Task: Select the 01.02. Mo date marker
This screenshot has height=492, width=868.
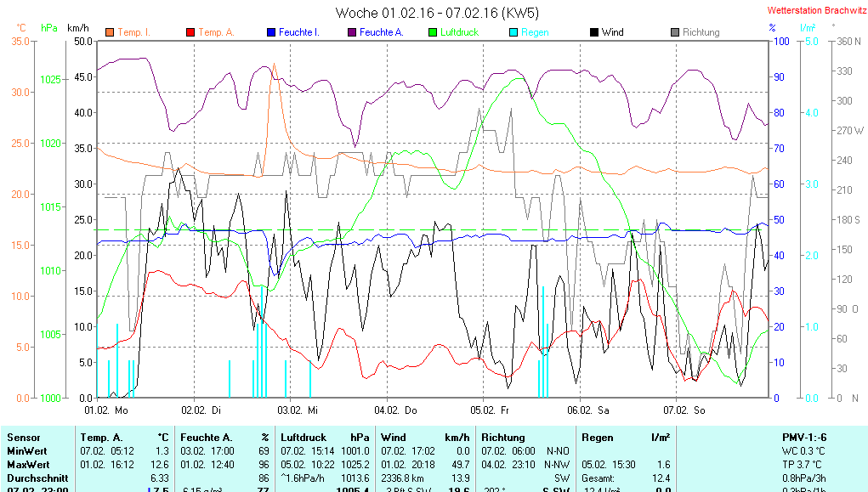Action: tap(106, 410)
